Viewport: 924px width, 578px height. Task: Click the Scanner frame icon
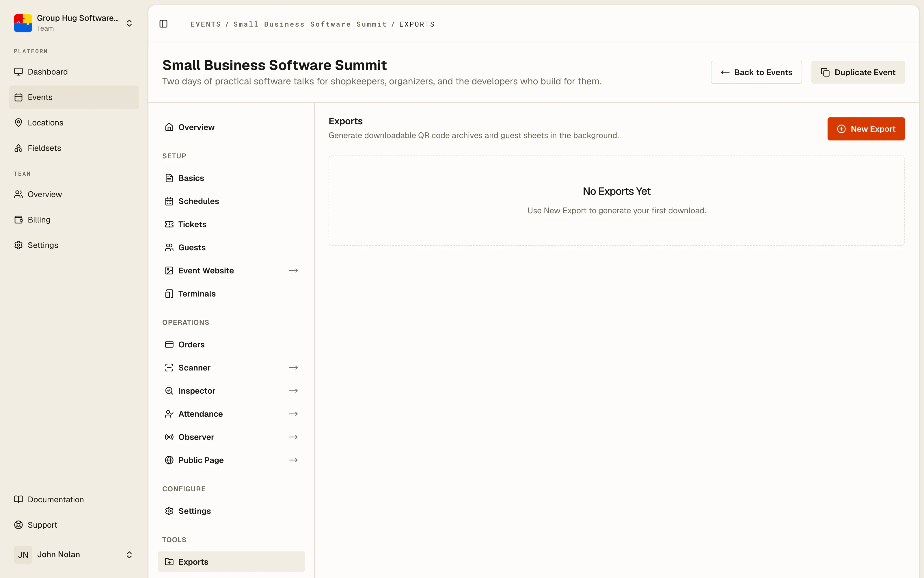click(x=169, y=368)
